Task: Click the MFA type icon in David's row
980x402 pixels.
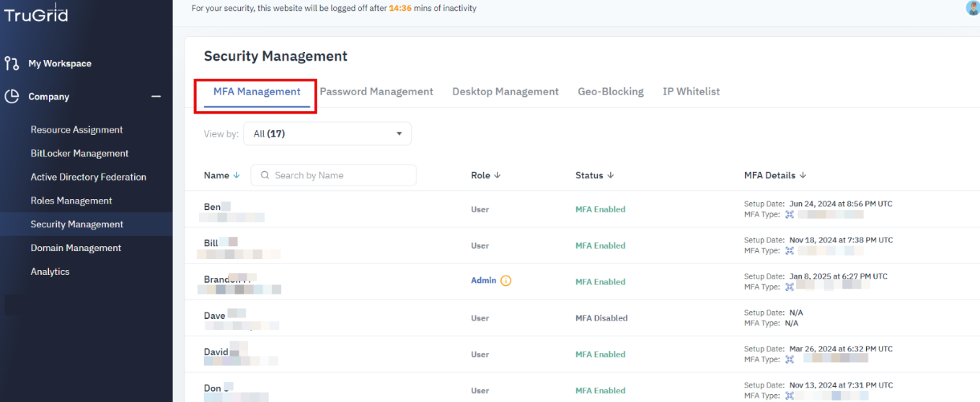Action: [790, 359]
